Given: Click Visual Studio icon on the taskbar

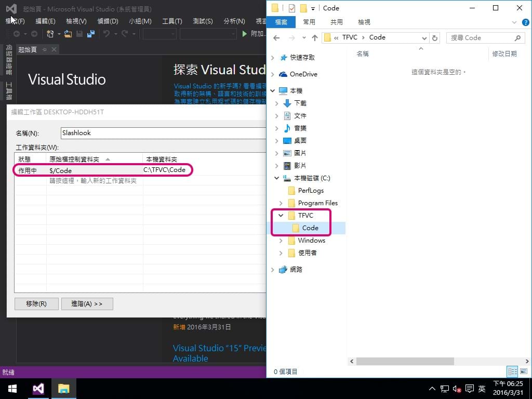Looking at the screenshot, I should click(x=38, y=389).
